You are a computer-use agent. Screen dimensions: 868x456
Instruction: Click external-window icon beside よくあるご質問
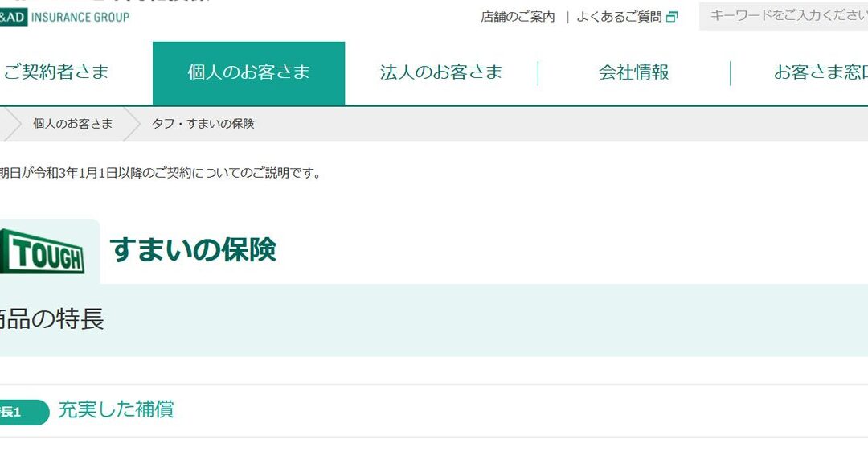click(671, 17)
